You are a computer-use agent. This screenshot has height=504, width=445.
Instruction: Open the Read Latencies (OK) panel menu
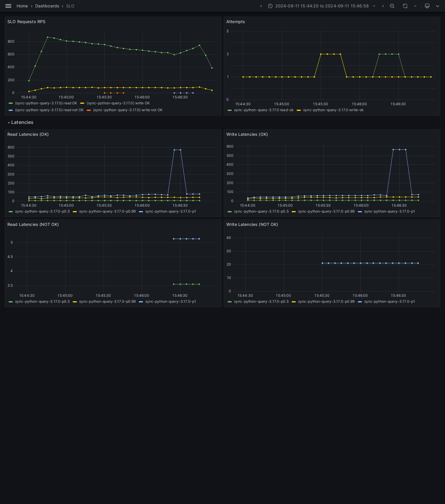[28, 134]
